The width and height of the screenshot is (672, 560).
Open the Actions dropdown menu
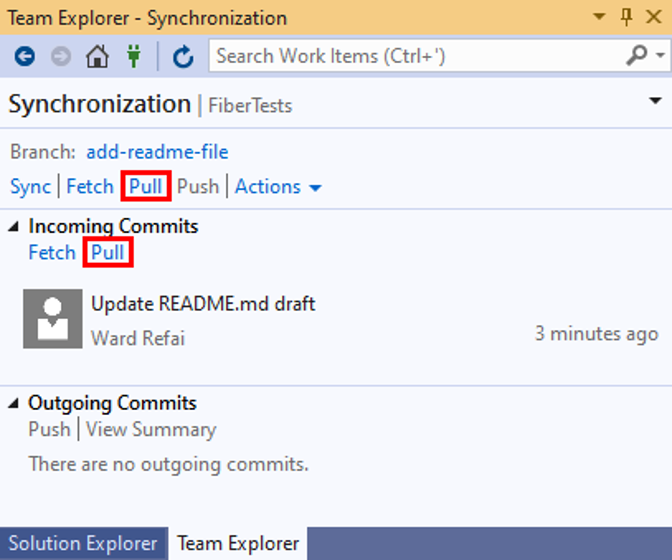[x=278, y=186]
